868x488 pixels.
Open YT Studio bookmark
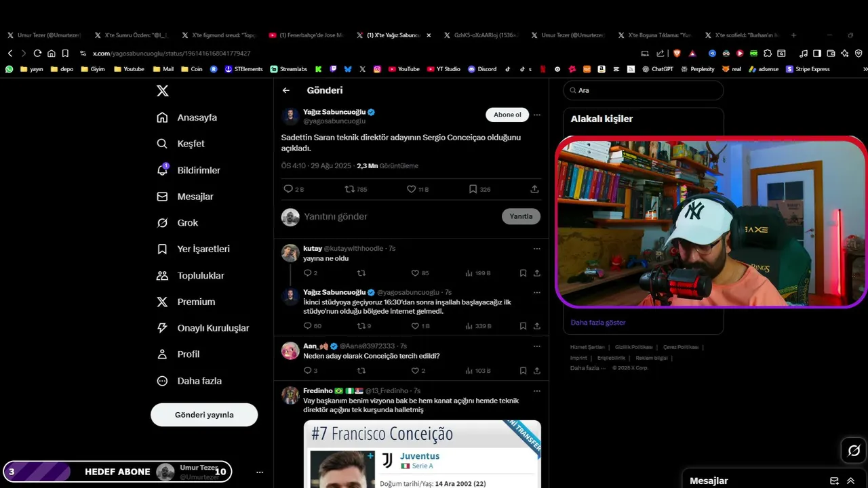tap(443, 69)
